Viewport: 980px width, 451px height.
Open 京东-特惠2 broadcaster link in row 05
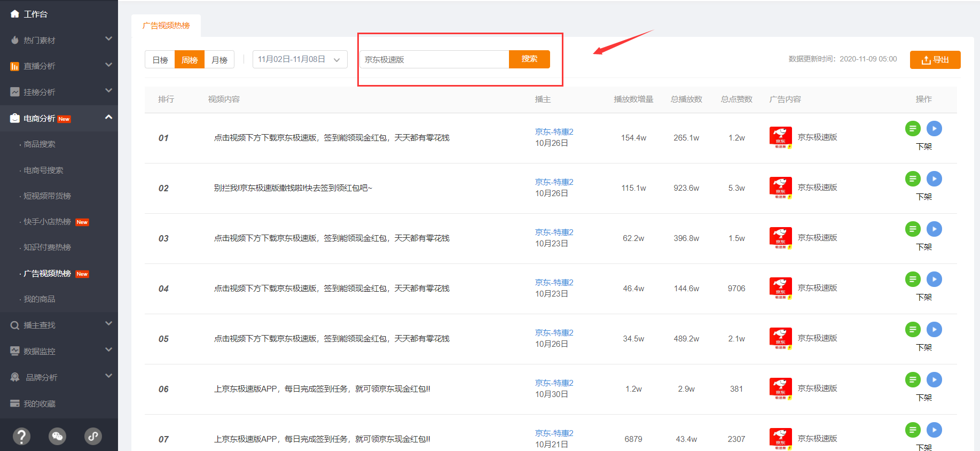coord(554,333)
